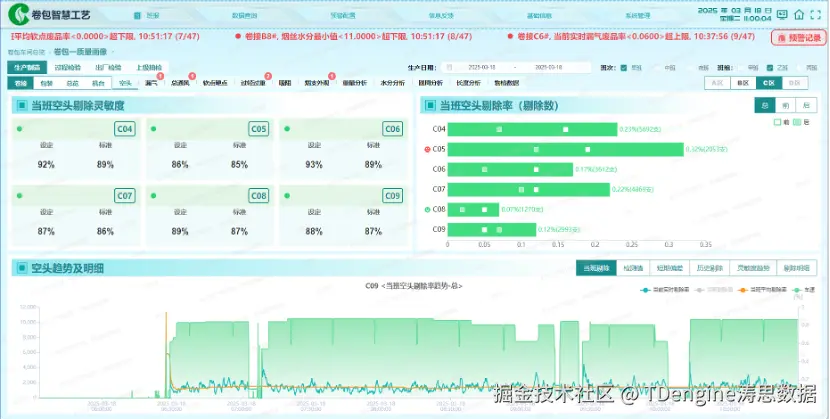Check the 夜班 shift checkbox
This screenshot has width=830, height=420.
click(693, 68)
